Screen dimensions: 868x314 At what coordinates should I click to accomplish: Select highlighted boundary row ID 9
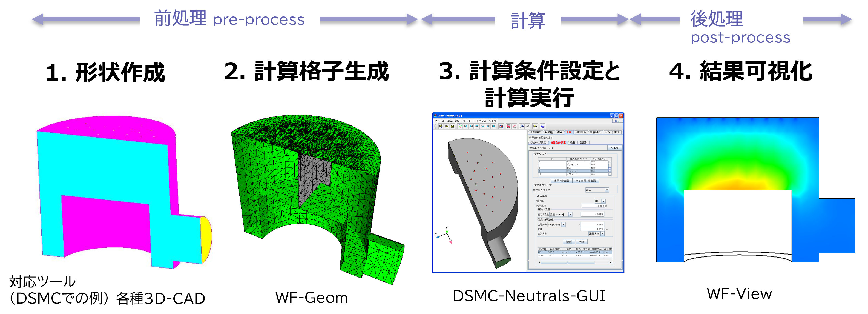point(573,171)
